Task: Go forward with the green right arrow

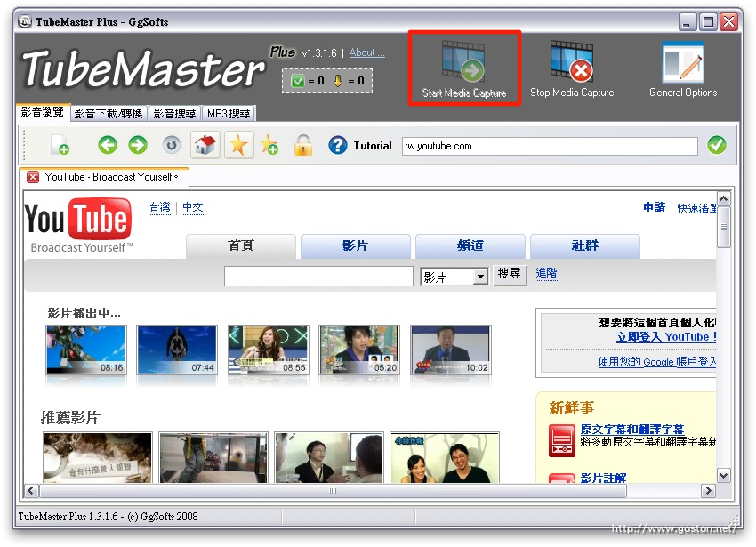Action: 138,145
